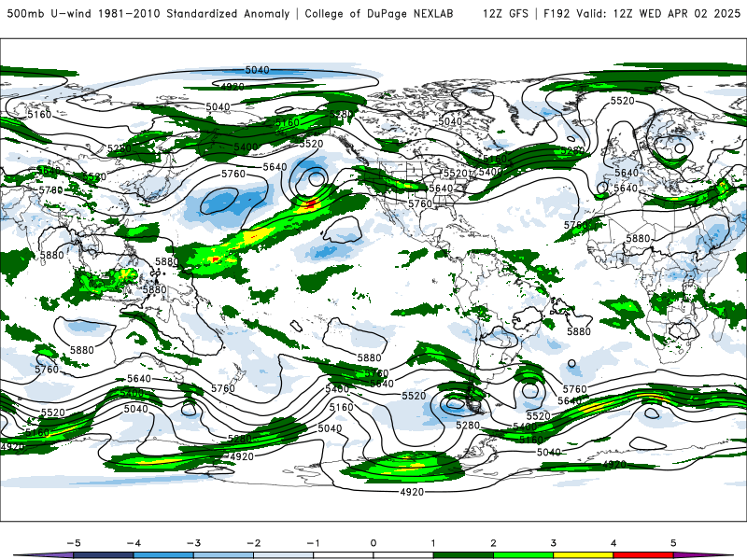Click the "4" colorbar tick label
Image resolution: width=747 pixels, height=560 pixels.
(x=613, y=543)
